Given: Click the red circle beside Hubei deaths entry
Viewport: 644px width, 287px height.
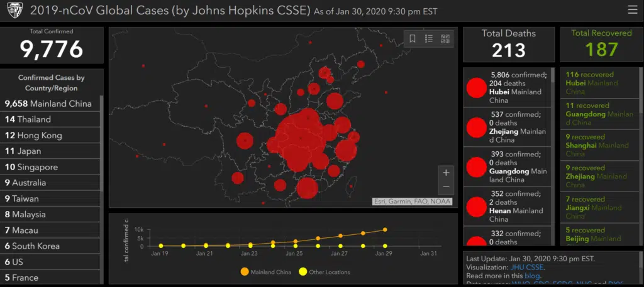Looking at the screenshot, I should click(477, 87).
